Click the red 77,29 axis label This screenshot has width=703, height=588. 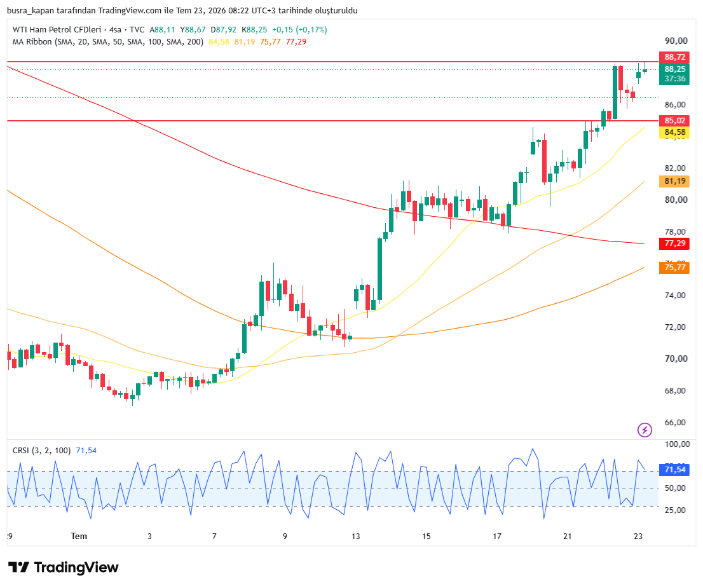coord(674,243)
